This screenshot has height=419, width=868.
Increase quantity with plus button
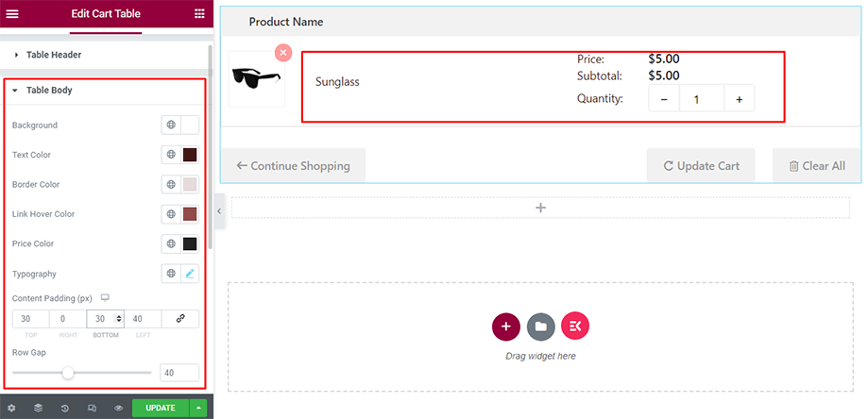tap(739, 99)
